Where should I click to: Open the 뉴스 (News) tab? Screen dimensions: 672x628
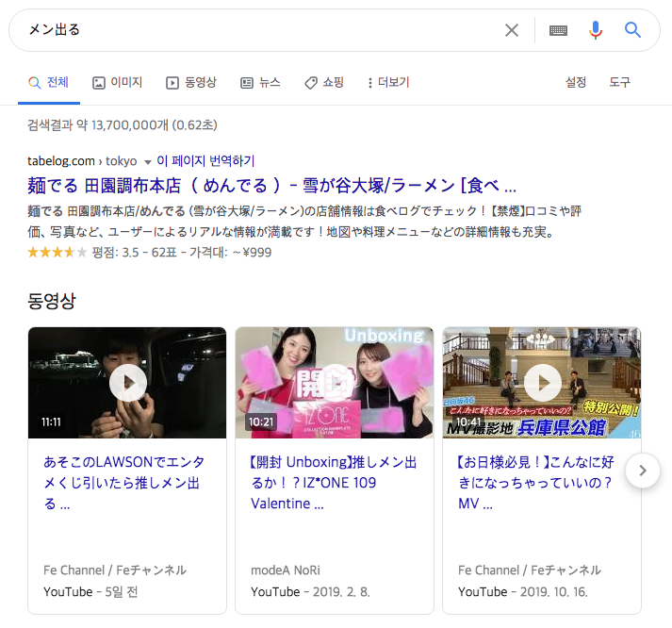pos(260,82)
